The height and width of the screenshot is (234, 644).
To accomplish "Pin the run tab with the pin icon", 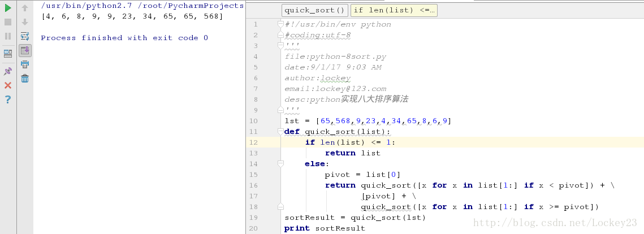I will pyautogui.click(x=8, y=71).
